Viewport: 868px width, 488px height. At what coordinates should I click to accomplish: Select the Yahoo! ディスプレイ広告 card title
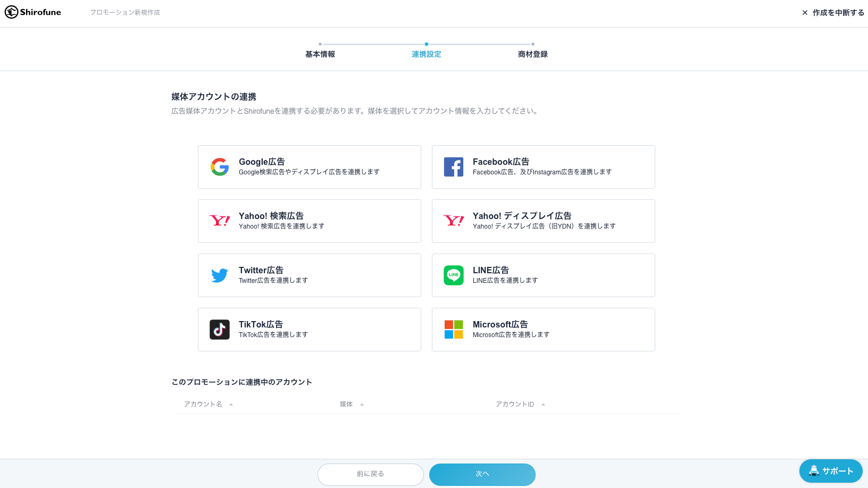522,216
